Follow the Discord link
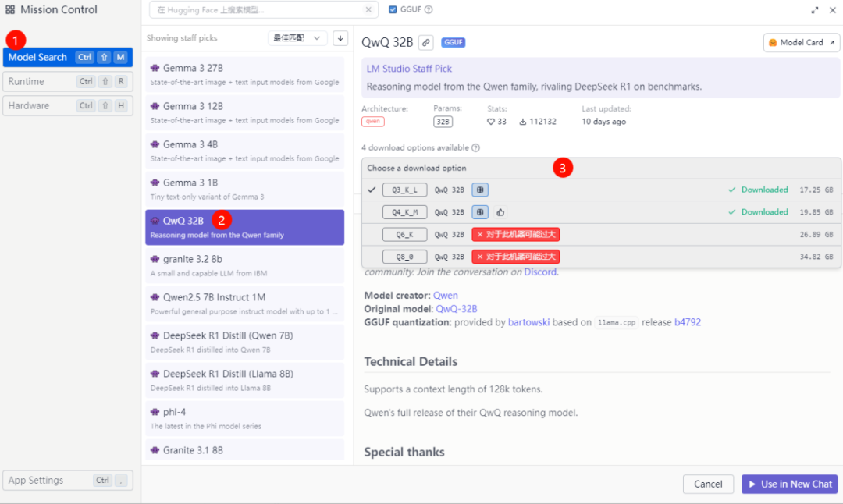 pyautogui.click(x=540, y=272)
